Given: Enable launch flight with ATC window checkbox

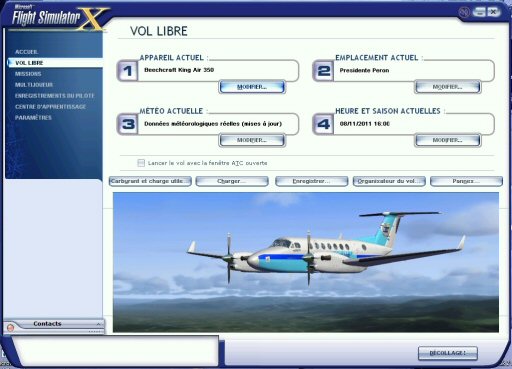Looking at the screenshot, I should click(141, 163).
